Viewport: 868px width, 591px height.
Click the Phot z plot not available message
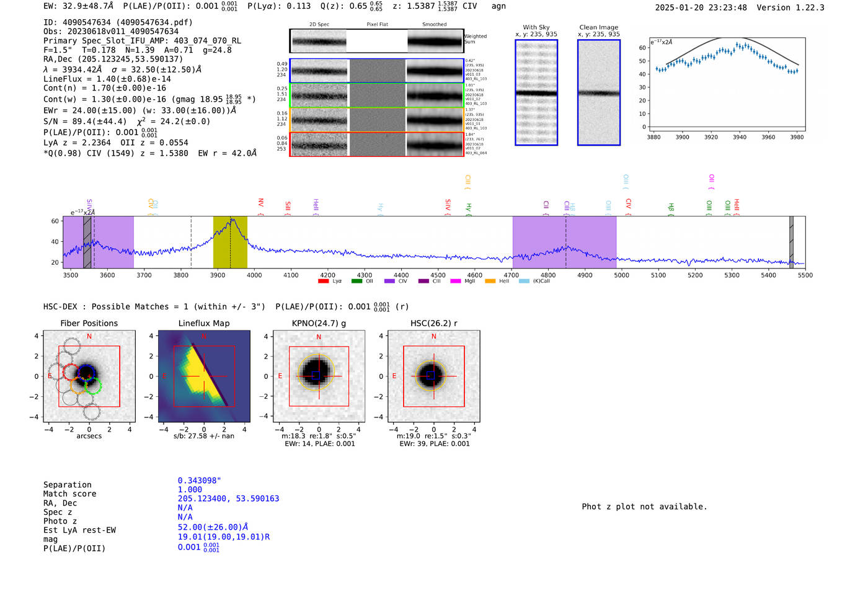point(644,507)
